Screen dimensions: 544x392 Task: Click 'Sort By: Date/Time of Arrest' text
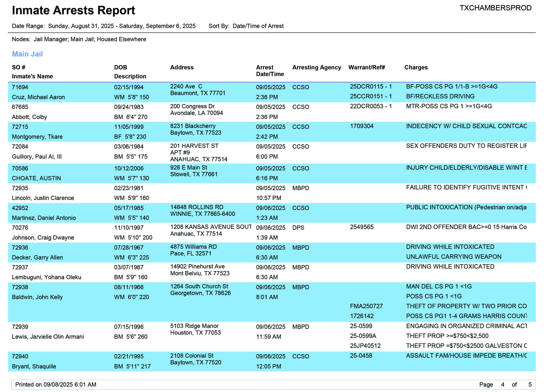tap(246, 26)
